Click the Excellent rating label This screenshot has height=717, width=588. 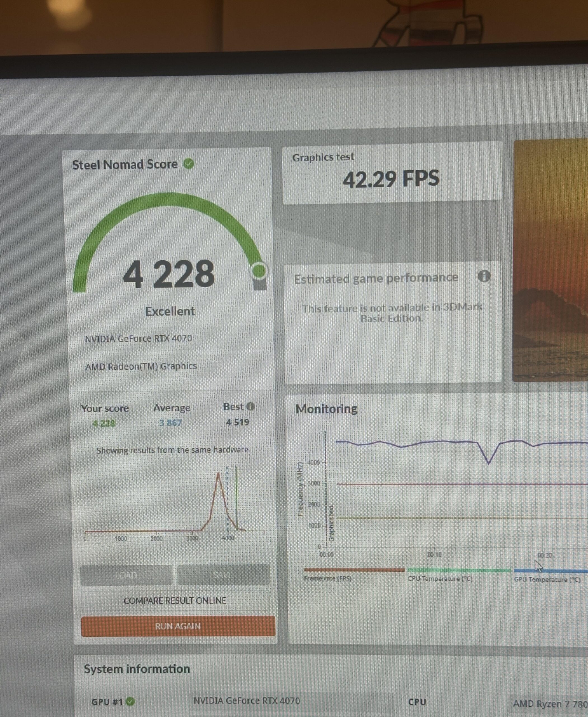point(170,311)
